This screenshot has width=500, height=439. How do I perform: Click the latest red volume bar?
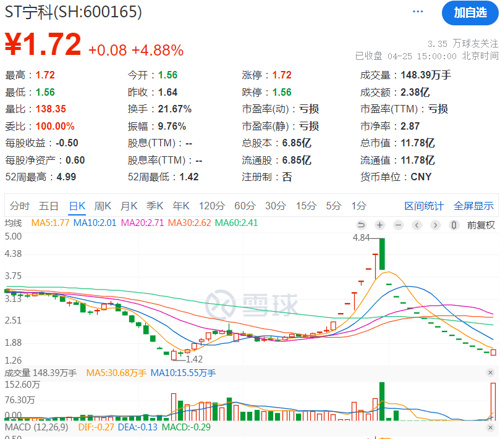[493, 401]
